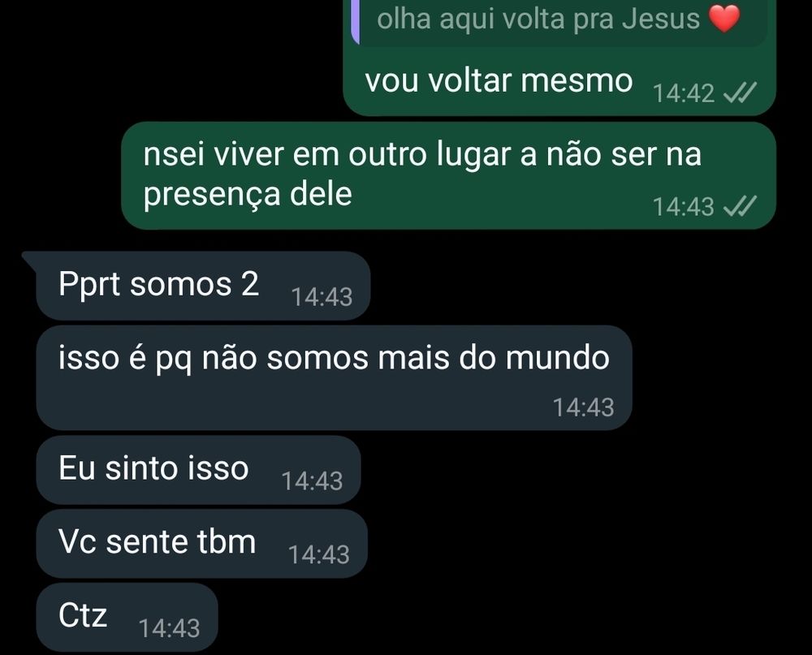
Task: Tap the 14:43 timestamp under 'não somos mais do mundo'
Action: pyautogui.click(x=584, y=407)
